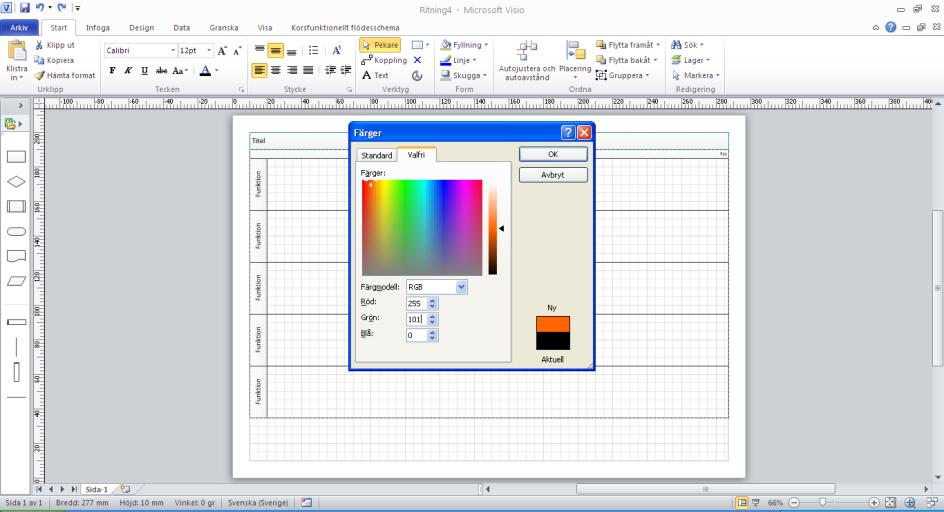Decrease font size with shrink font icon
This screenshot has width=944, height=512.
(237, 51)
